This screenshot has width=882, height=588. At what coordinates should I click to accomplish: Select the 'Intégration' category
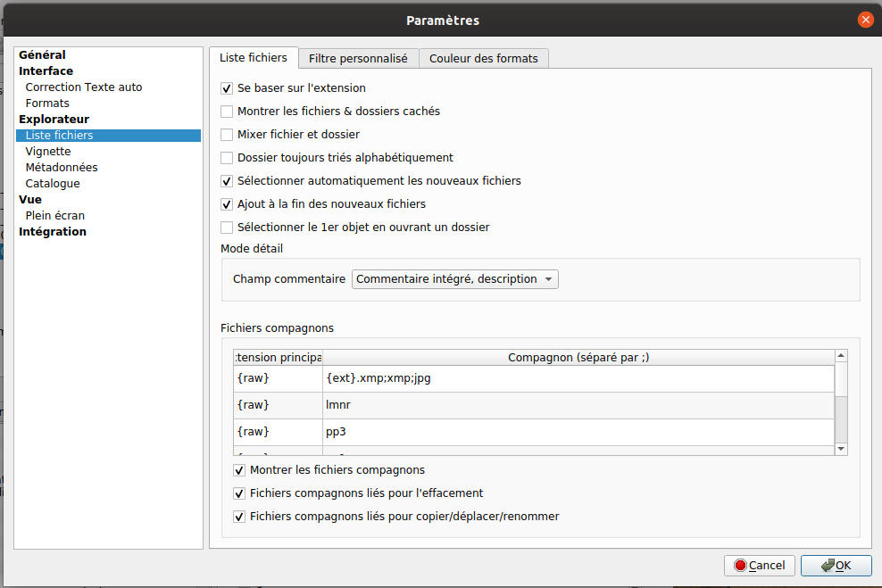tap(53, 232)
